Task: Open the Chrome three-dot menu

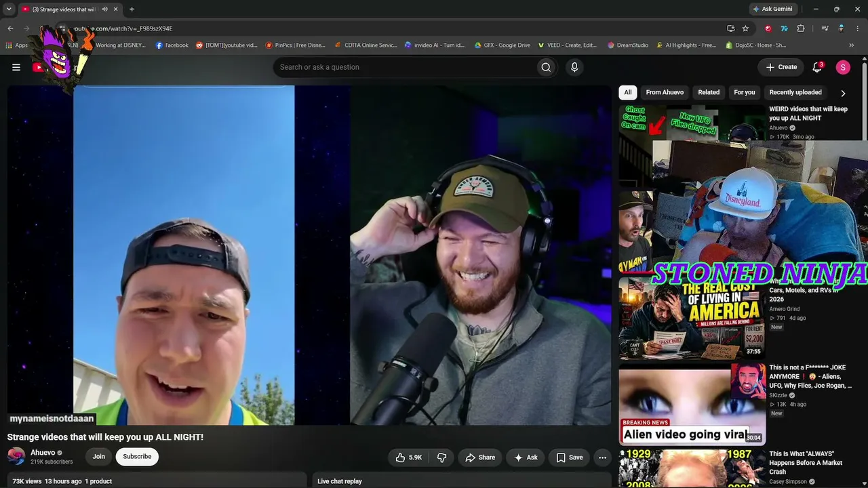Action: [x=858, y=28]
